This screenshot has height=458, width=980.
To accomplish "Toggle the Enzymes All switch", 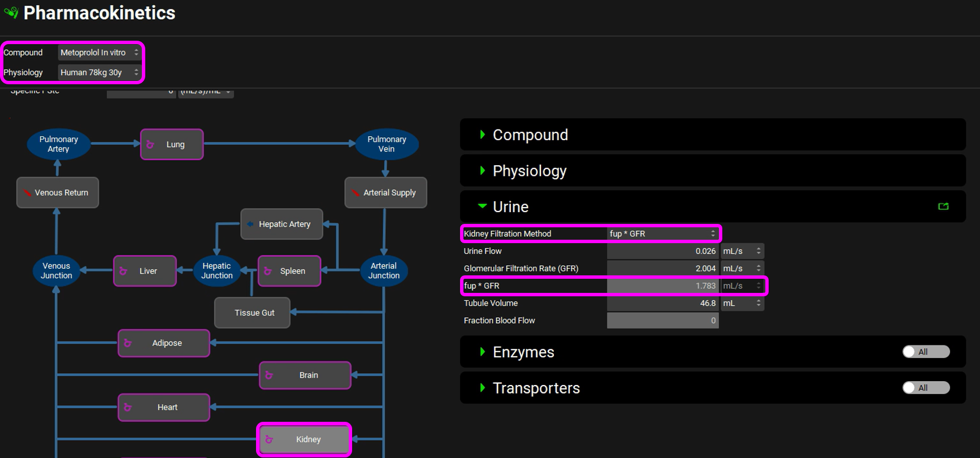I will (925, 352).
